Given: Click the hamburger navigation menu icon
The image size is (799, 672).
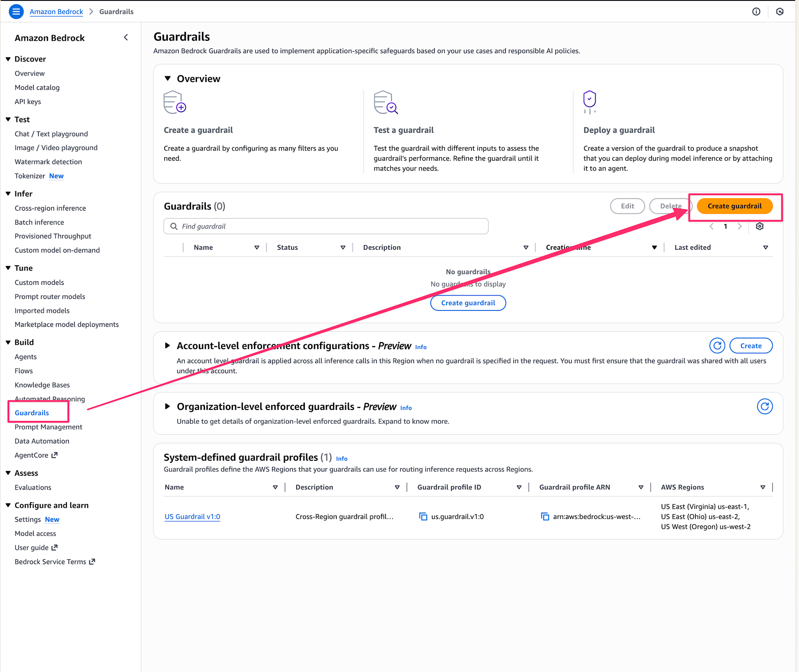Looking at the screenshot, I should coord(16,12).
